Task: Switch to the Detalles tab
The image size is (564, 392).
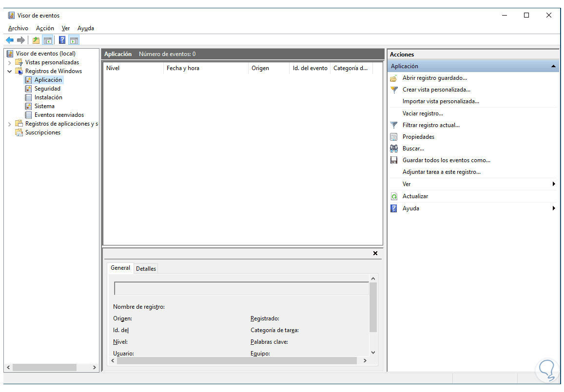Action: point(146,269)
